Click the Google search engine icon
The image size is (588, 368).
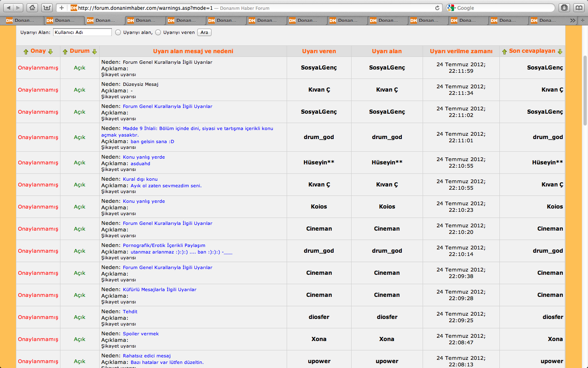tap(451, 8)
